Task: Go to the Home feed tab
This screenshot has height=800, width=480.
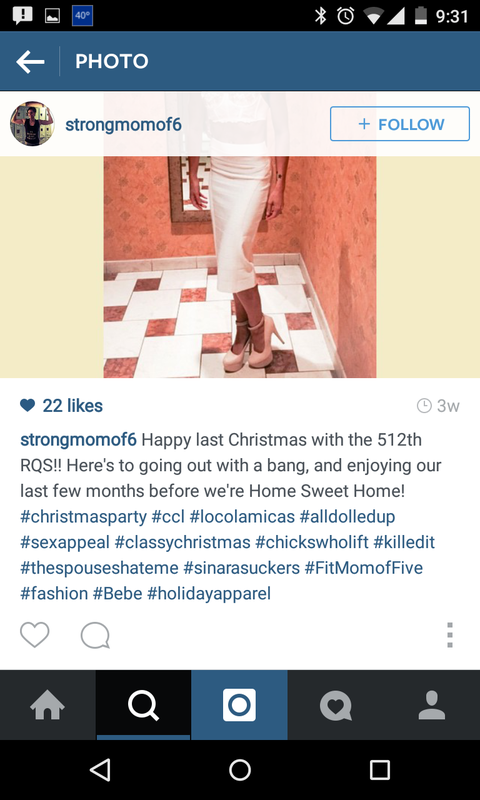Action: (47, 705)
